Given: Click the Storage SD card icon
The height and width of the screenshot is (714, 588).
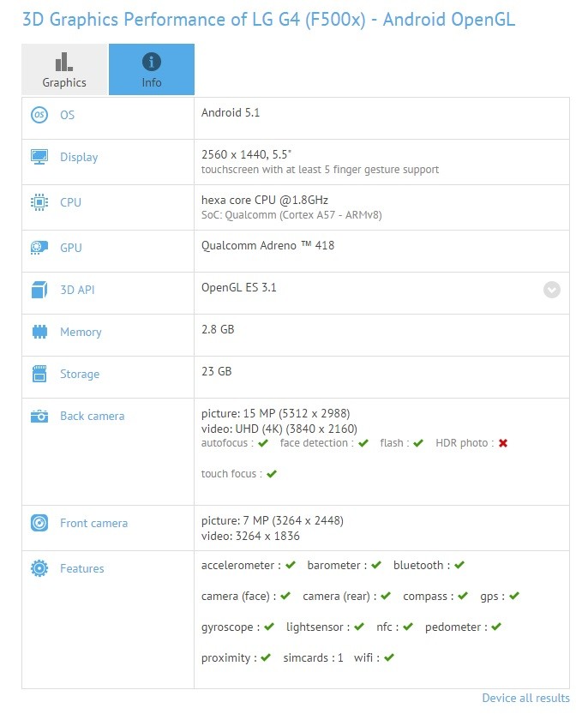Looking at the screenshot, I should tap(39, 374).
